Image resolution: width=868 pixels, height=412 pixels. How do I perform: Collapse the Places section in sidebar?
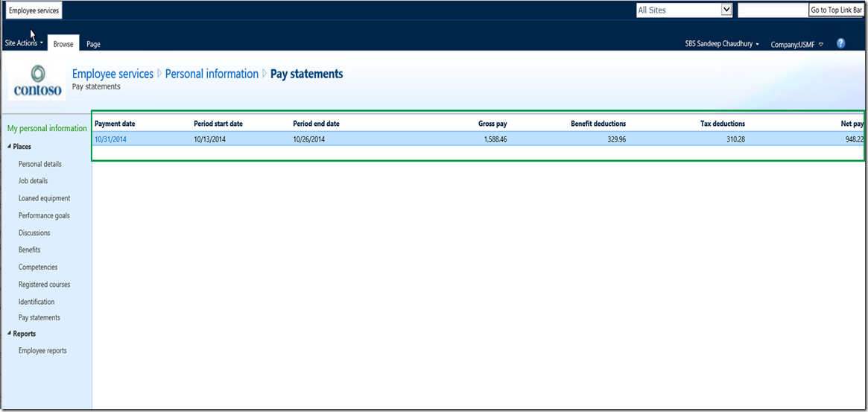coord(9,147)
